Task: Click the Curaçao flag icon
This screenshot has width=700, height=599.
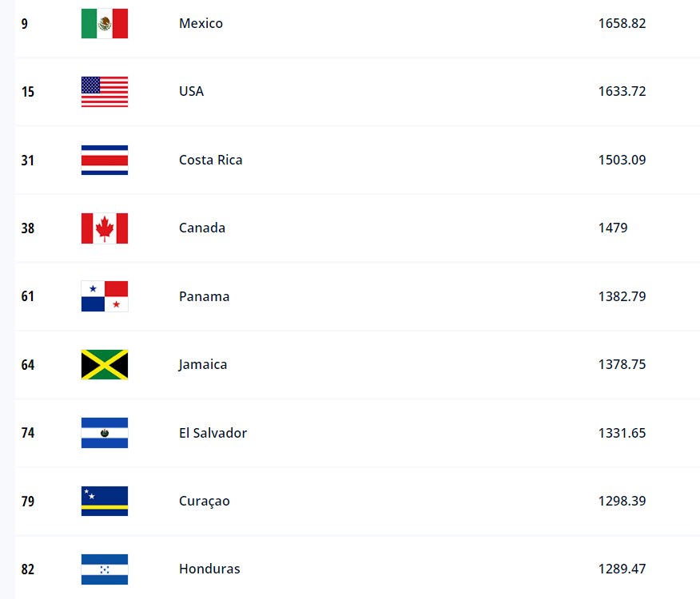Action: point(105,501)
